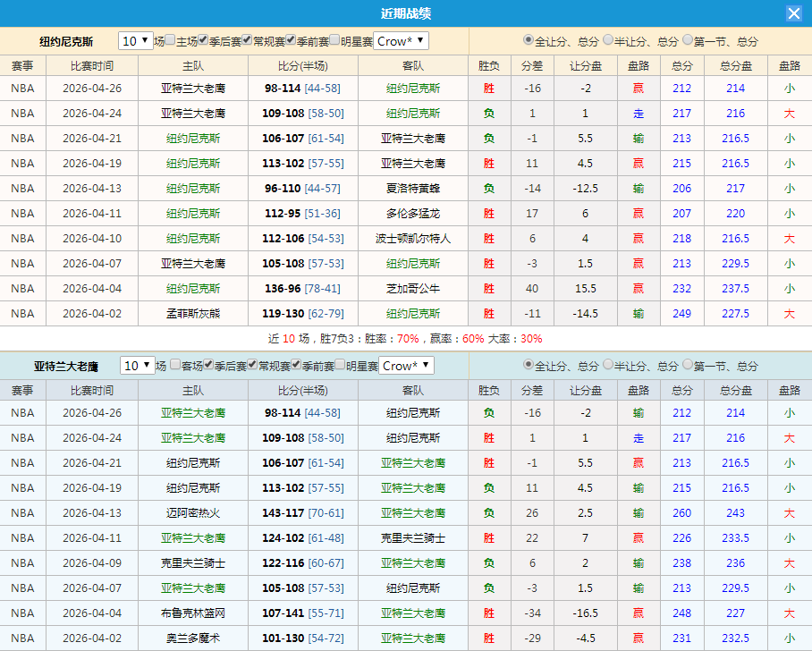Viewport: 812px width, 651px height.
Task: Enable the 明星赛 checkbox for the Knicks
Action: 333,40
